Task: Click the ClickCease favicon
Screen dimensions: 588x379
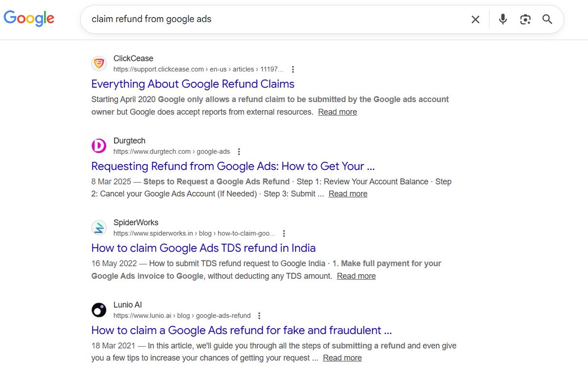Action: click(99, 64)
